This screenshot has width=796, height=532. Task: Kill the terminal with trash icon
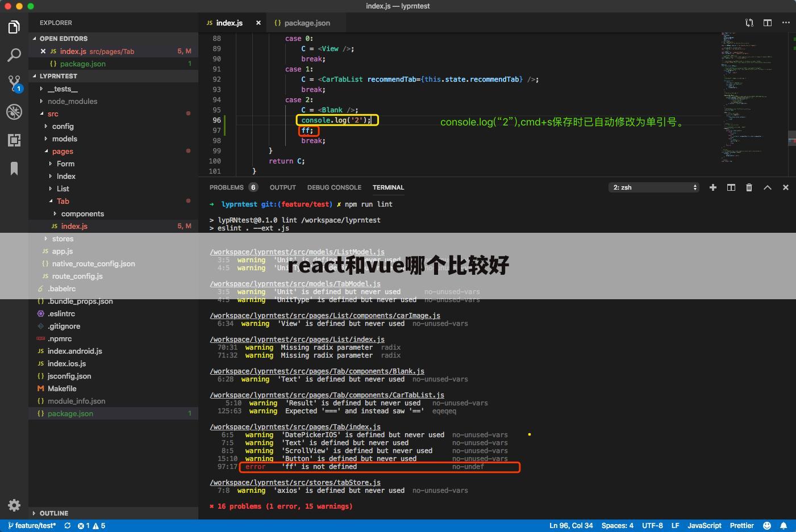749,187
